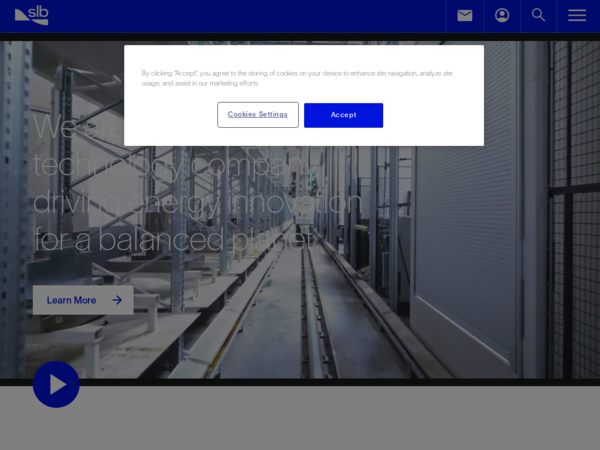
Task: Play the hero video with round play button
Action: 56,384
